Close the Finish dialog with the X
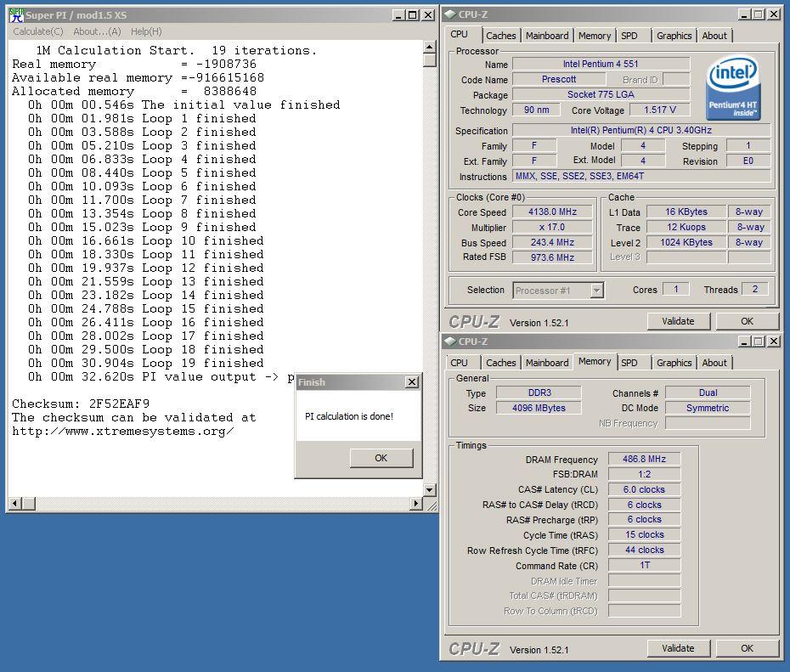Viewport: 790px width, 672px height. point(412,381)
